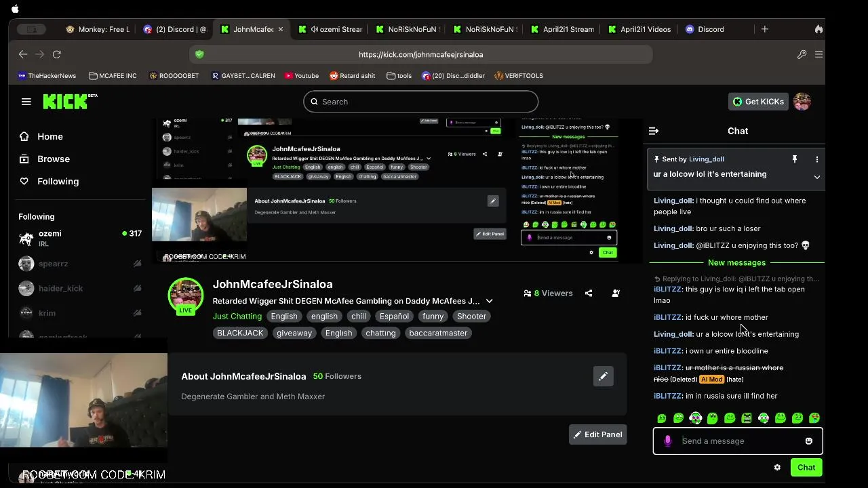Viewport: 868px width, 488px height.
Task: Open spearrz channel in Following list
Action: pos(80,264)
